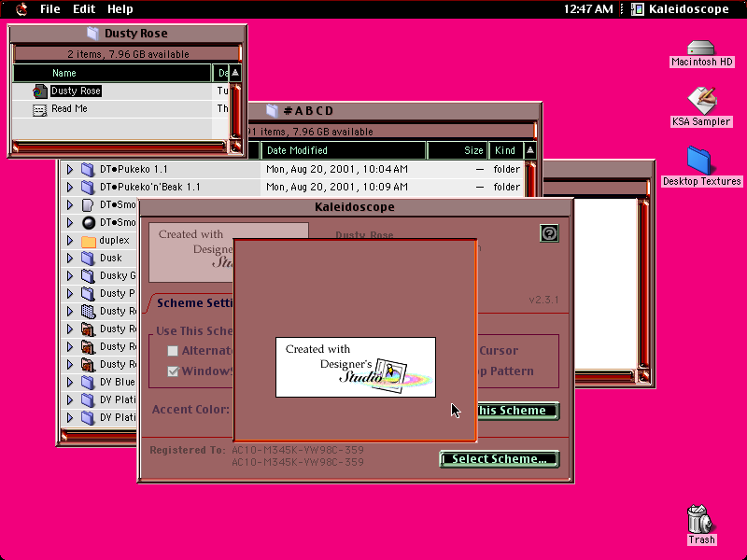
Task: Toggle the Window checkbox
Action: [x=173, y=371]
